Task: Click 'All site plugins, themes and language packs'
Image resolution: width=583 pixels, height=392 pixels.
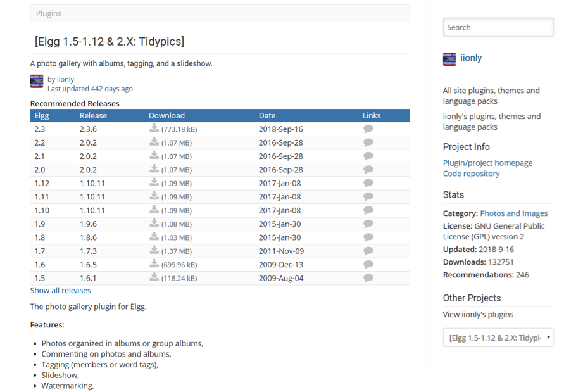Action: 491,96
